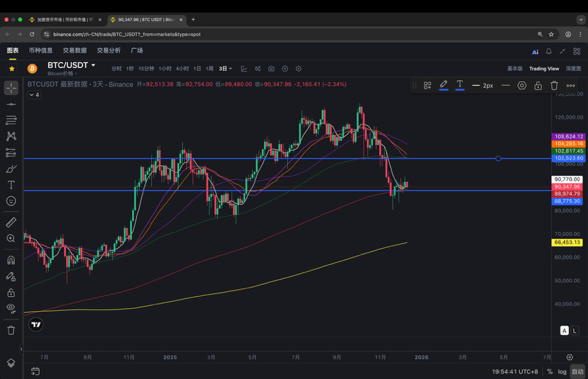Open the emoji sticker tool

11,201
